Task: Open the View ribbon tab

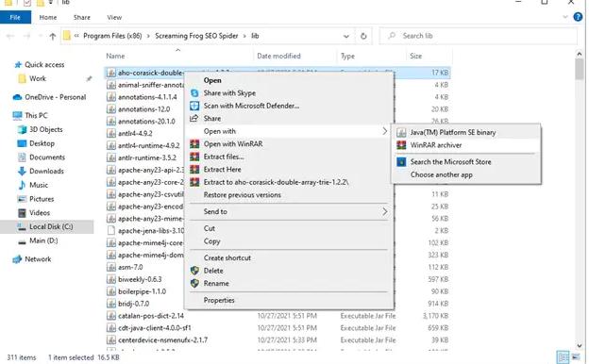Action: (114, 17)
